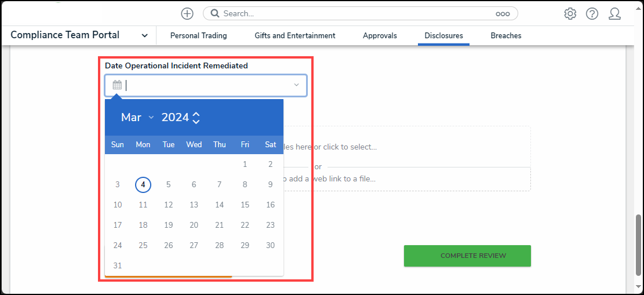The image size is (644, 295).
Task: Pick March 24 in the calendar
Action: pyautogui.click(x=118, y=245)
